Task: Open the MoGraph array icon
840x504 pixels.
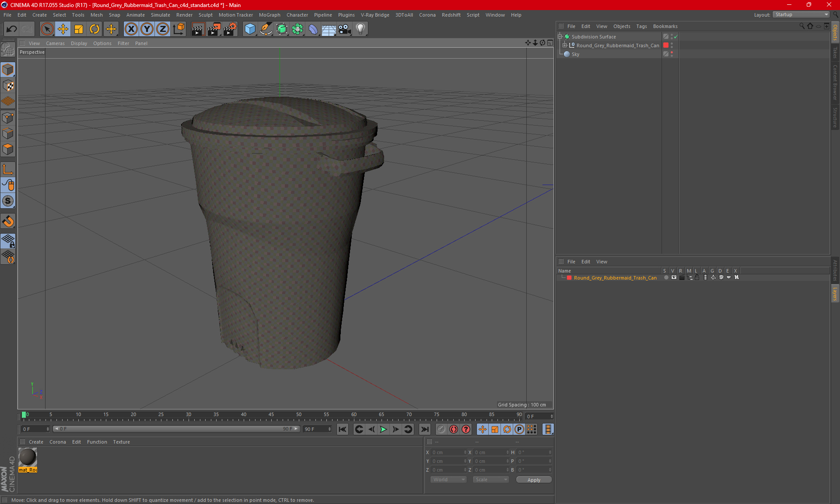Action: pyautogui.click(x=297, y=29)
